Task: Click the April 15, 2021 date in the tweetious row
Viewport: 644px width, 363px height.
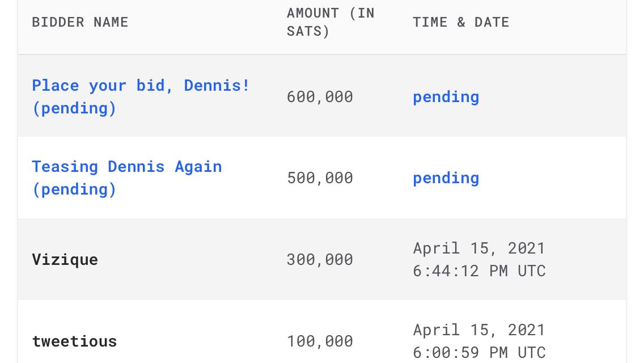Action: point(479,330)
